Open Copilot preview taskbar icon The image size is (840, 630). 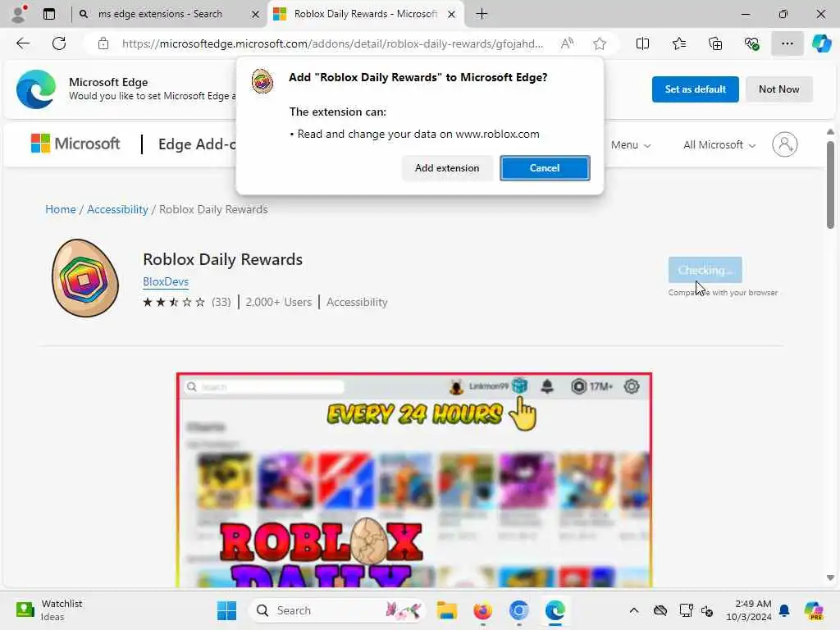tap(814, 610)
